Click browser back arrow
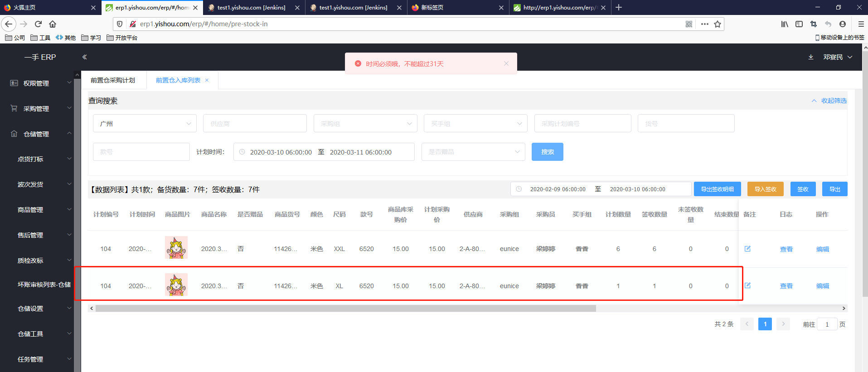Viewport: 868px width, 372px height. click(x=9, y=24)
